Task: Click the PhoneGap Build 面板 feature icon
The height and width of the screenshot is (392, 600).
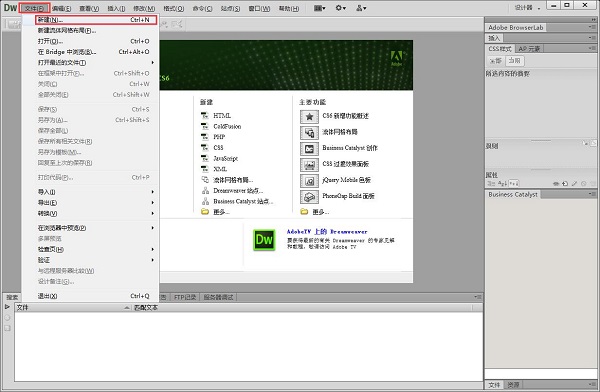Action: 309,197
